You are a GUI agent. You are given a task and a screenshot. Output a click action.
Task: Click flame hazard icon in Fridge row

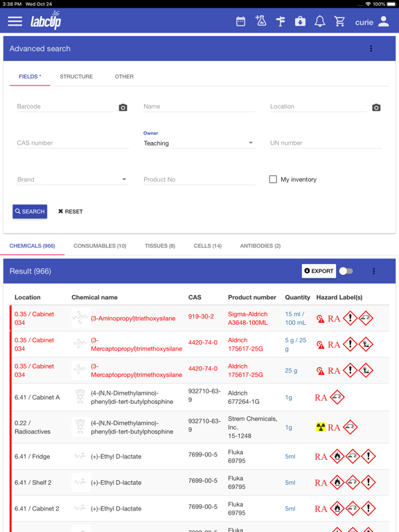click(337, 456)
